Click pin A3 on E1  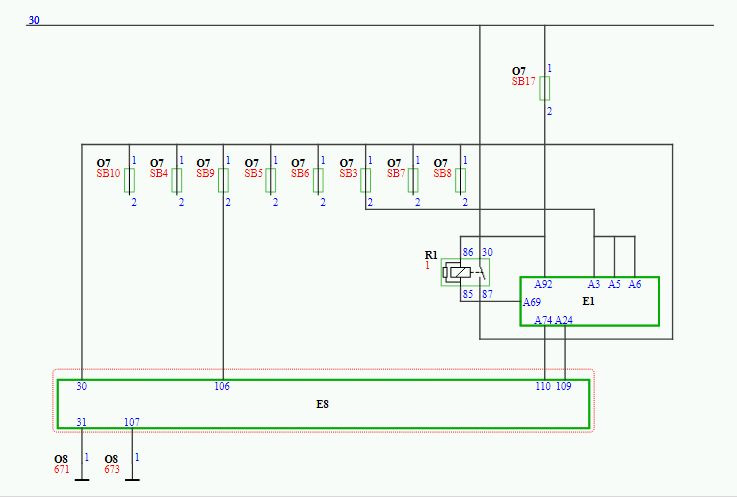594,284
